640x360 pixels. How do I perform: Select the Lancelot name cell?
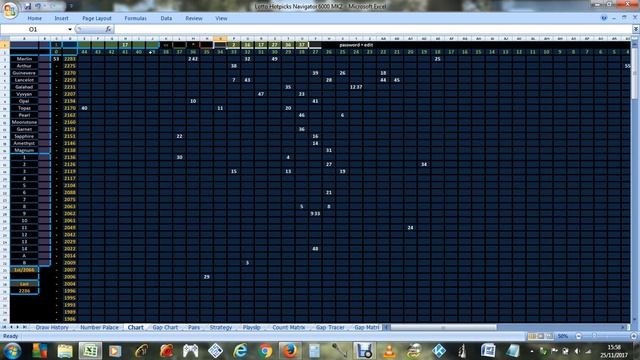coord(24,80)
